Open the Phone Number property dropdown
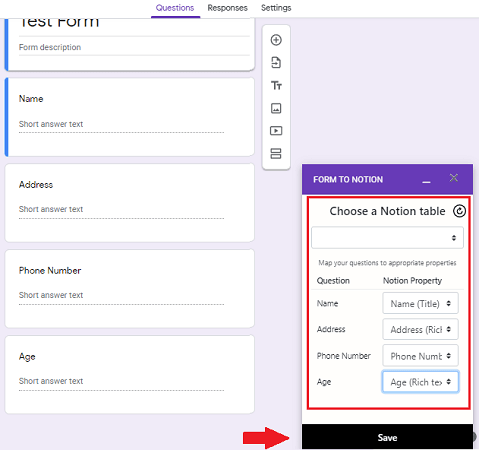Screen dimensions: 479x450 (420, 356)
